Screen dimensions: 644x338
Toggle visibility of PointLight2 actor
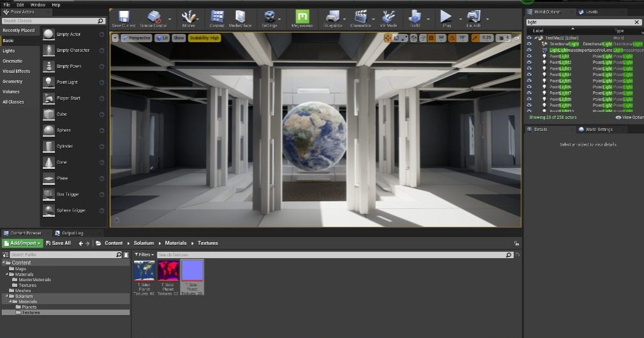click(x=529, y=63)
